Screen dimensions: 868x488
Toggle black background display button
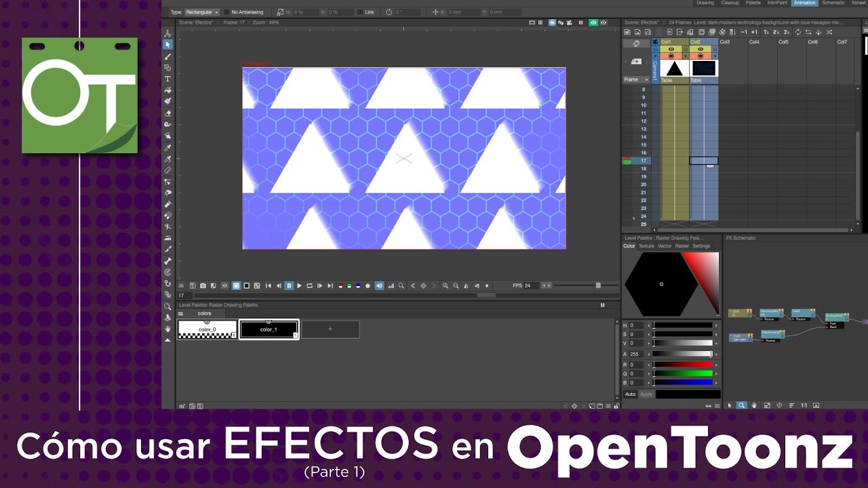coord(247,286)
